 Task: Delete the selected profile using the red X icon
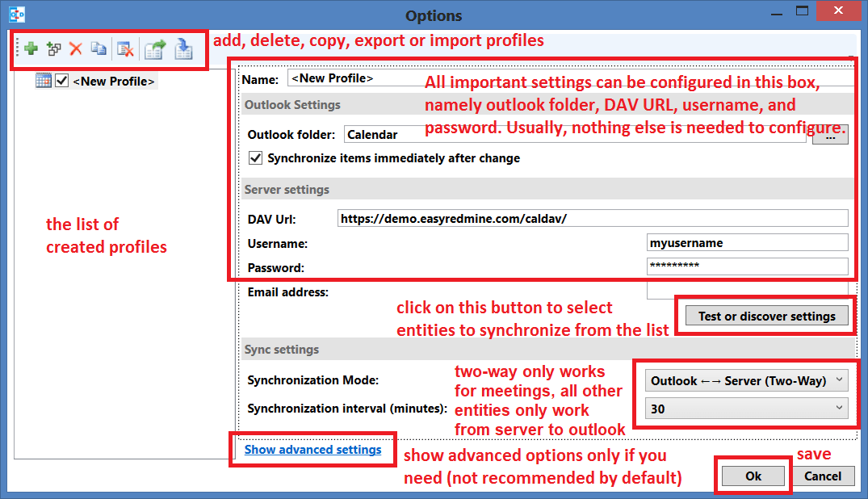point(75,48)
